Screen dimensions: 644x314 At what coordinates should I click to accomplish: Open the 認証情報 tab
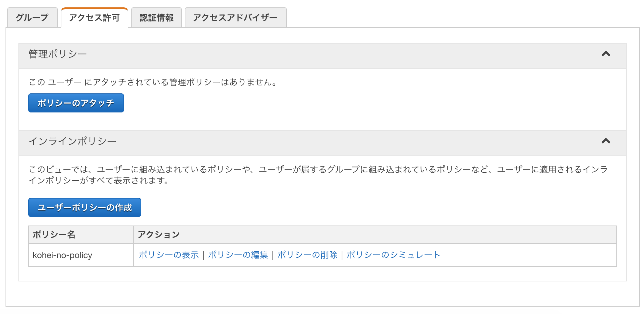[157, 18]
